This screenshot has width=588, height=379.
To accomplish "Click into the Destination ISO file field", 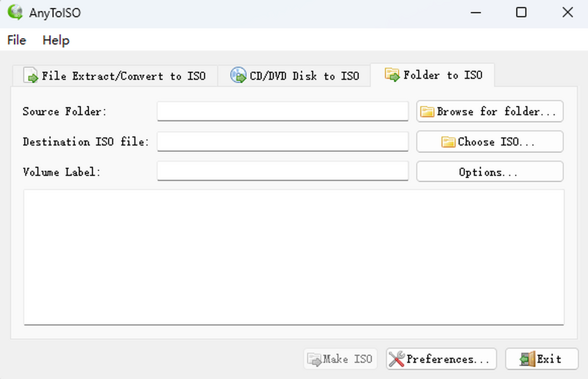I will (282, 142).
